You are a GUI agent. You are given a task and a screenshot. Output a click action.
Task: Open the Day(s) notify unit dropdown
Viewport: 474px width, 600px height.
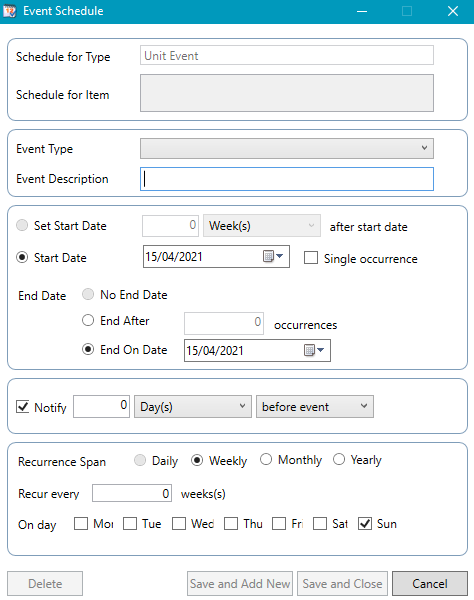193,406
